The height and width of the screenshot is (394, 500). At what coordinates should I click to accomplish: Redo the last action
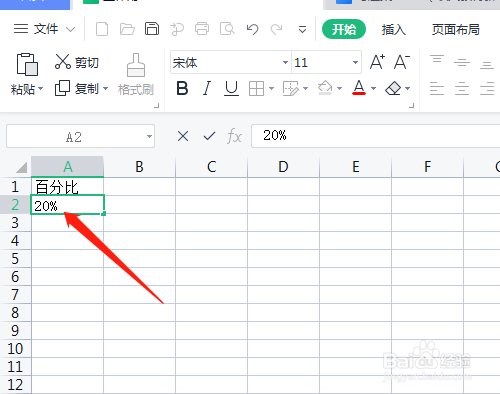click(x=276, y=29)
